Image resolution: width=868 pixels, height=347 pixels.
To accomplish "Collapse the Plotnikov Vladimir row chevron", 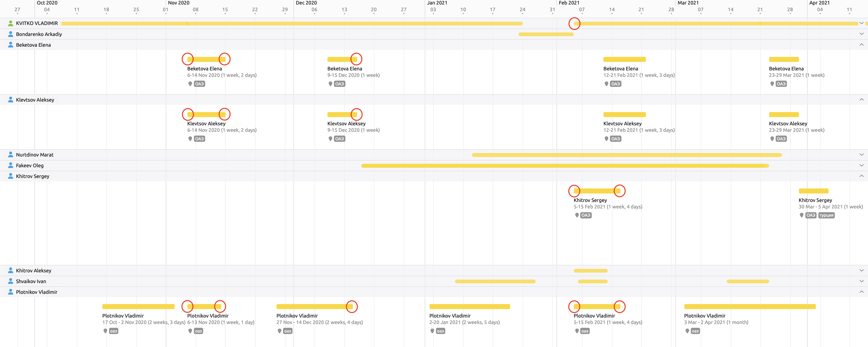I will tap(861, 292).
